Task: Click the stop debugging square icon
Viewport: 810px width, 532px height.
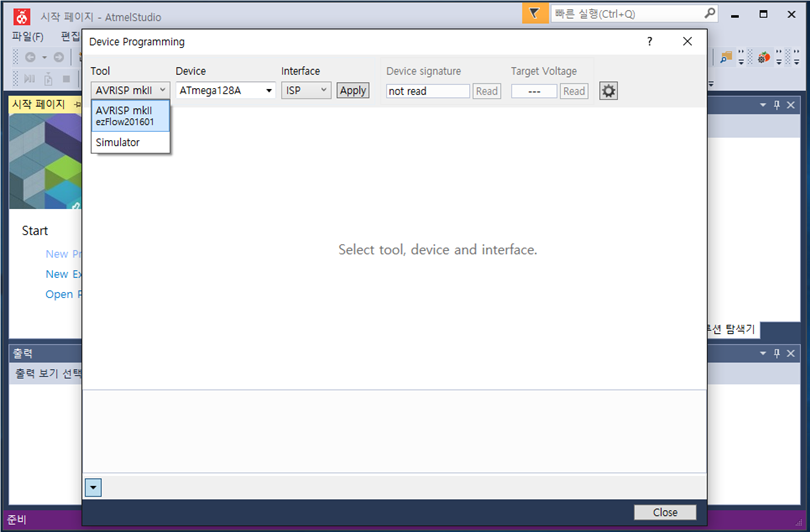Action: [x=66, y=79]
